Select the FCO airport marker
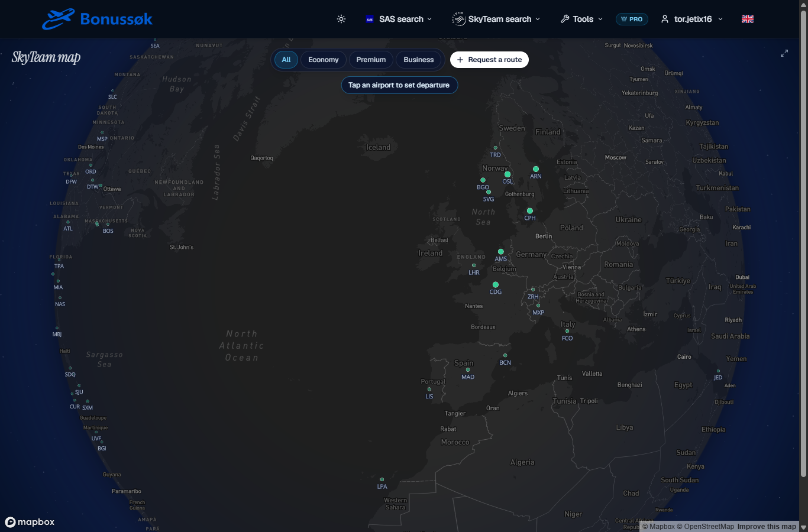This screenshot has height=532, width=808. point(567,331)
